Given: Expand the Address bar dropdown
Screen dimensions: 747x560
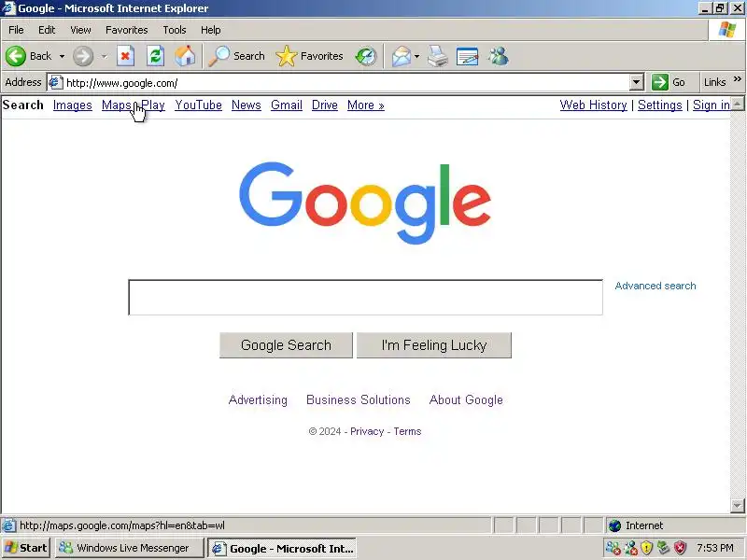Looking at the screenshot, I should point(637,82).
